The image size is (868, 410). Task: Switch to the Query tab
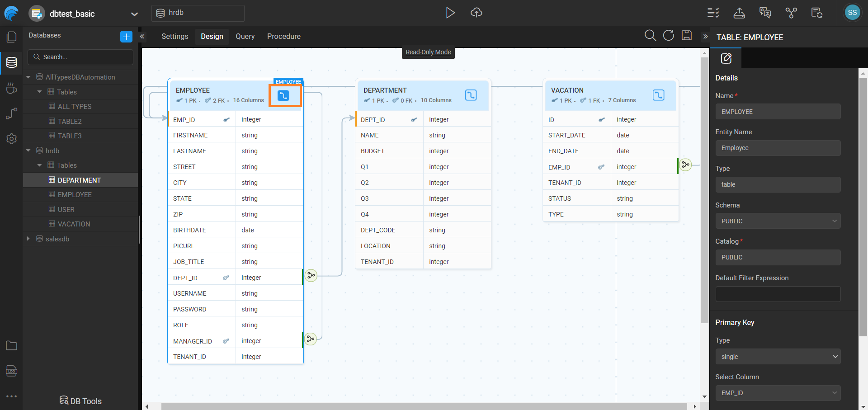click(x=245, y=36)
